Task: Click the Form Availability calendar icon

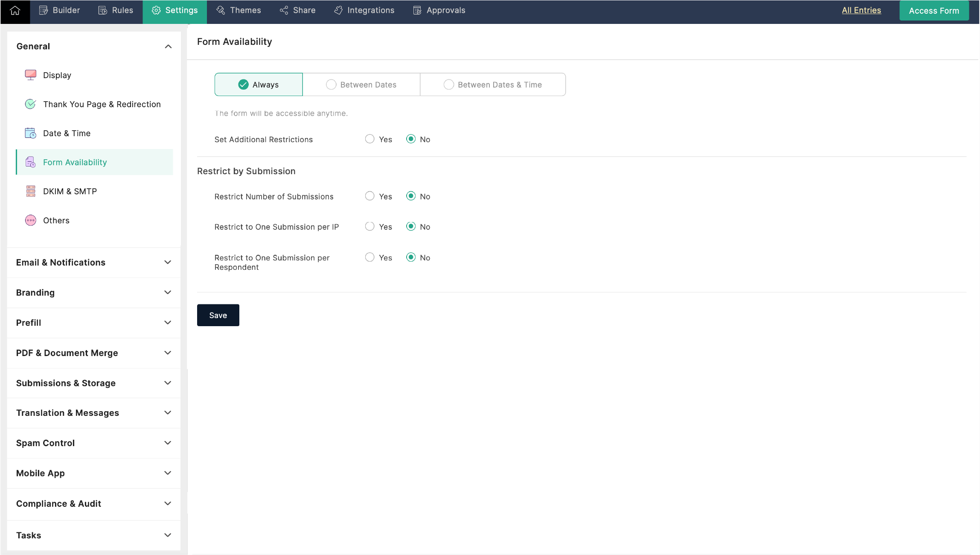Action: click(x=30, y=162)
